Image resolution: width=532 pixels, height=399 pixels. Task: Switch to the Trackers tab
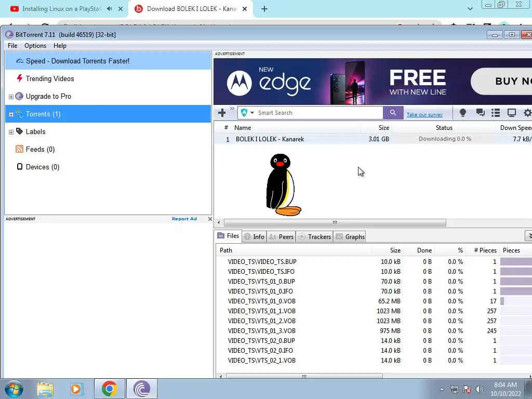(x=314, y=237)
